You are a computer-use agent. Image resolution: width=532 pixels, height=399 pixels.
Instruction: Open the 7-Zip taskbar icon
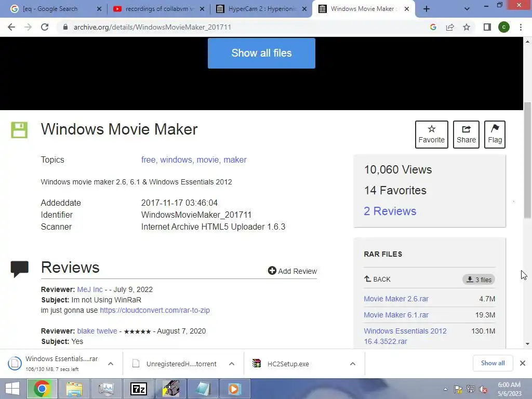pos(138,389)
